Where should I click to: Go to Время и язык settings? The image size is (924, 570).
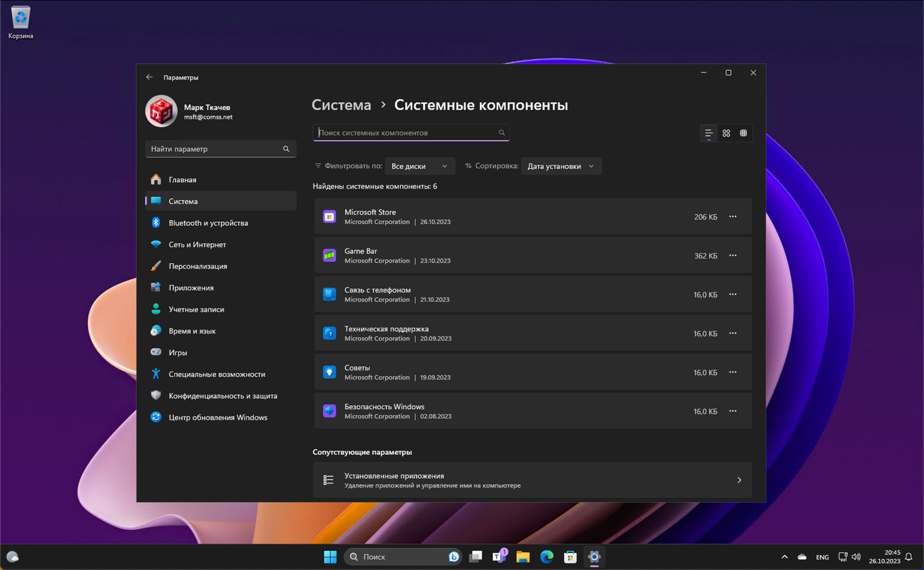click(x=221, y=330)
